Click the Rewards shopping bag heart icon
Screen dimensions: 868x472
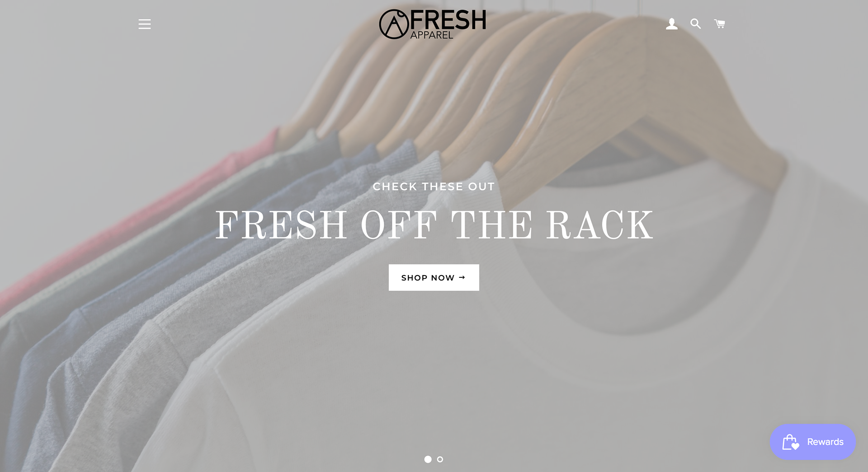click(x=791, y=442)
